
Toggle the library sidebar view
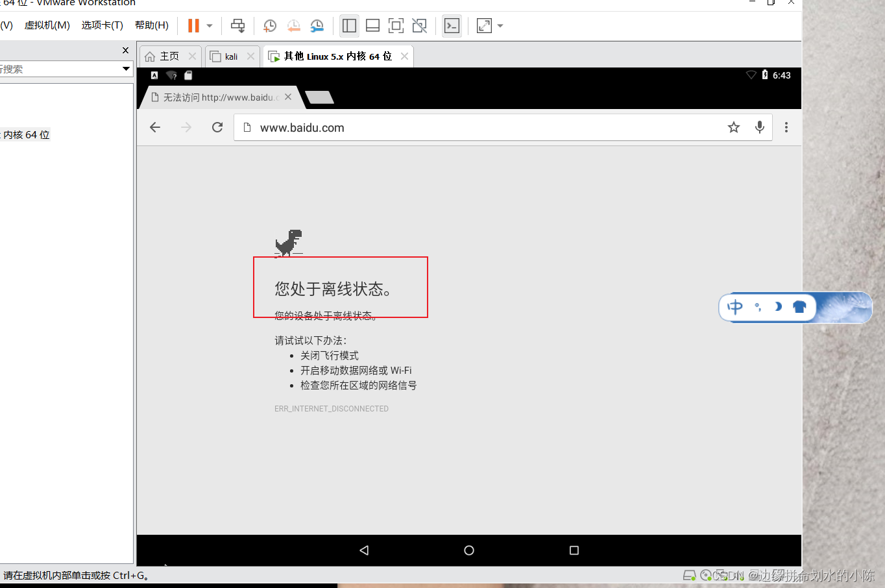pos(349,26)
